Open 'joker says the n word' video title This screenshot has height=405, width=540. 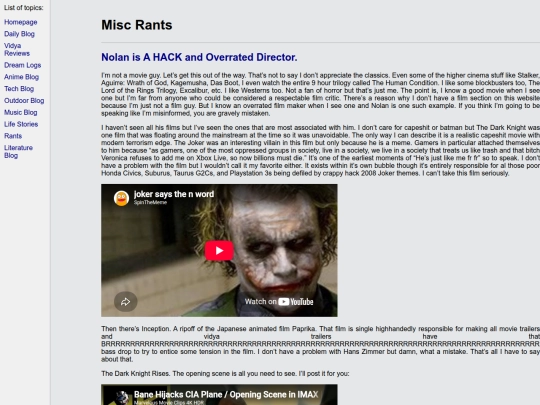tap(174, 194)
